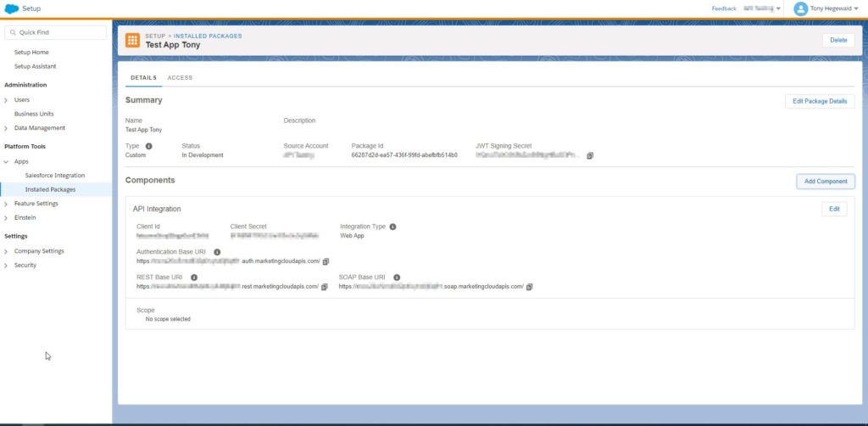Copy the REST Base URI
This screenshot has width=868, height=426.
325,287
